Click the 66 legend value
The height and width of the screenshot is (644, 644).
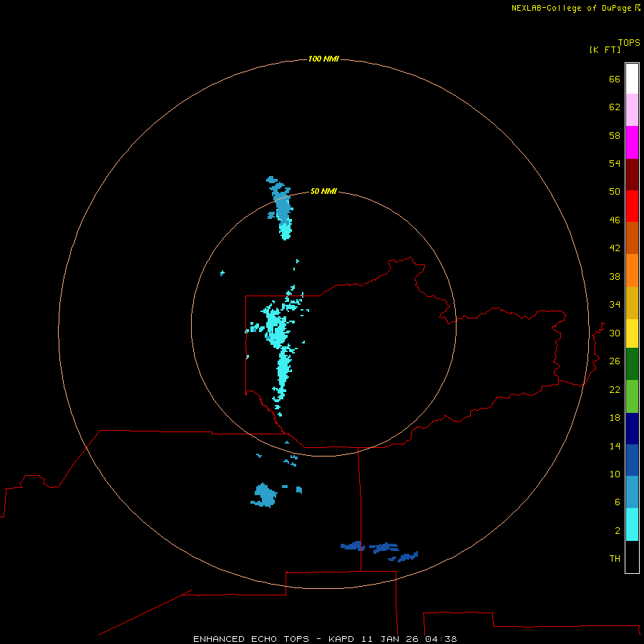pyautogui.click(x=615, y=79)
